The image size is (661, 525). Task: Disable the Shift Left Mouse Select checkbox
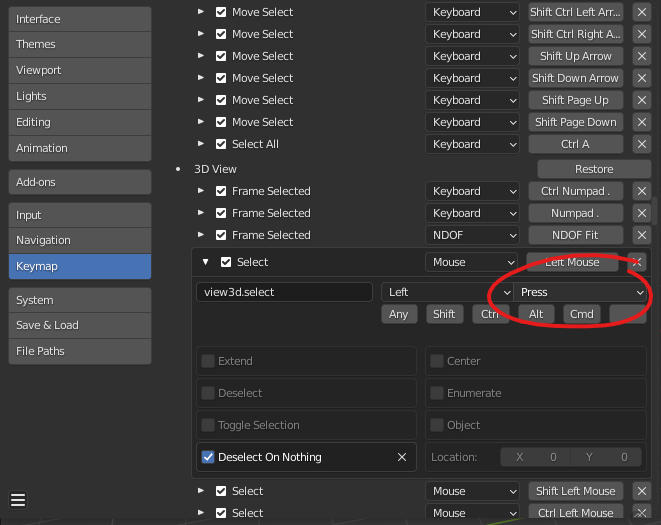click(221, 491)
